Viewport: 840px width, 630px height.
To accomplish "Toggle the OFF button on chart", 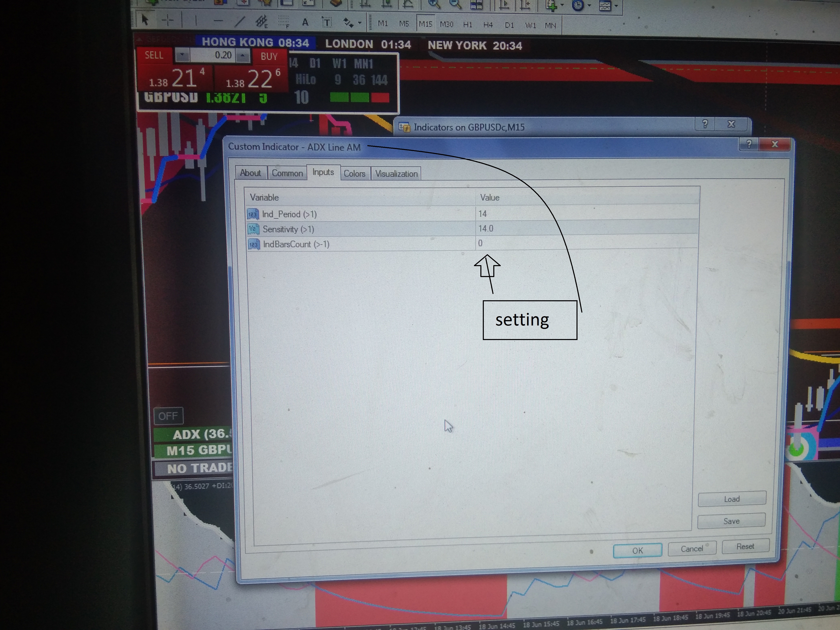I will [x=168, y=416].
